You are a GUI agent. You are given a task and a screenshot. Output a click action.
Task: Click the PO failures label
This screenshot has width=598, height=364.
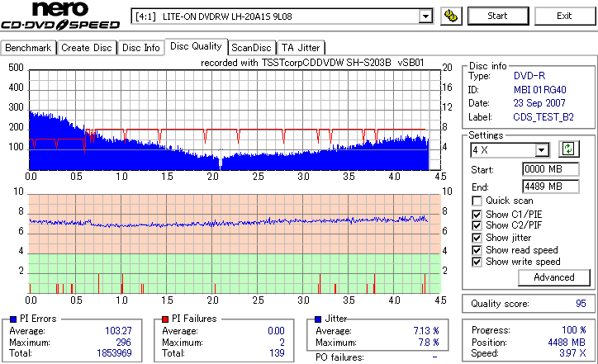(x=339, y=357)
